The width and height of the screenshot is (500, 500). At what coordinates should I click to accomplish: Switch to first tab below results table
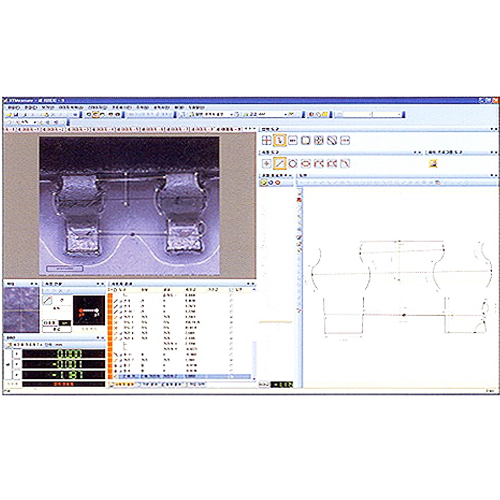coord(123,384)
